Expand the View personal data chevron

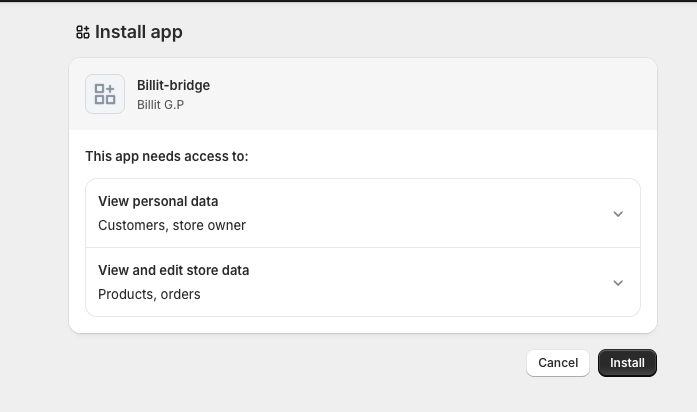[x=617, y=214]
